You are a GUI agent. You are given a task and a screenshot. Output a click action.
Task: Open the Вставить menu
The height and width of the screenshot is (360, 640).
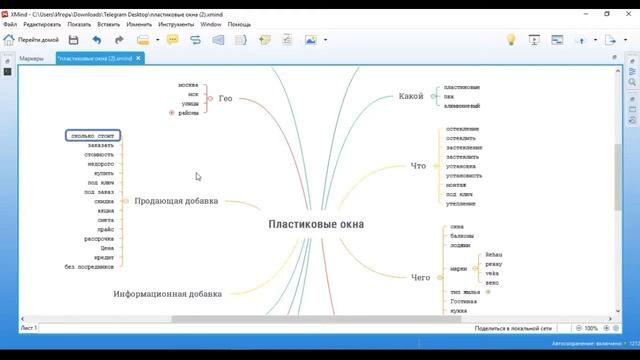pyautogui.click(x=109, y=24)
